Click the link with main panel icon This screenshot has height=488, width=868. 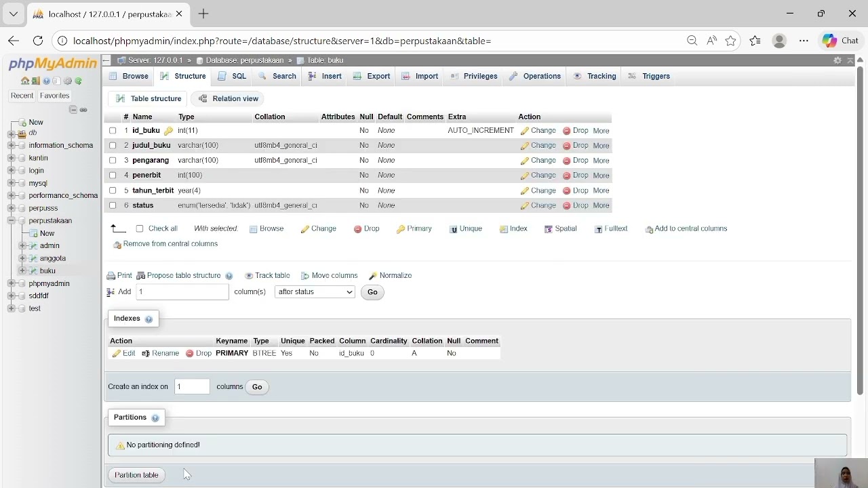(x=83, y=110)
